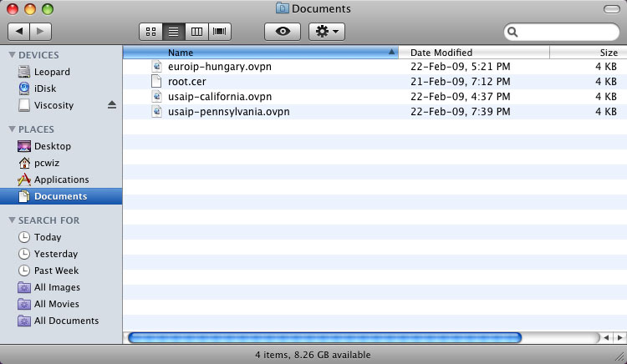Click the window resize grip corner
627x364 pixels.
coord(619,356)
